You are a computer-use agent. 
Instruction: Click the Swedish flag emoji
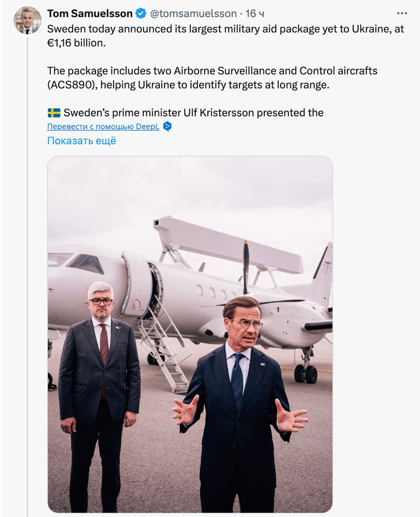(54, 113)
